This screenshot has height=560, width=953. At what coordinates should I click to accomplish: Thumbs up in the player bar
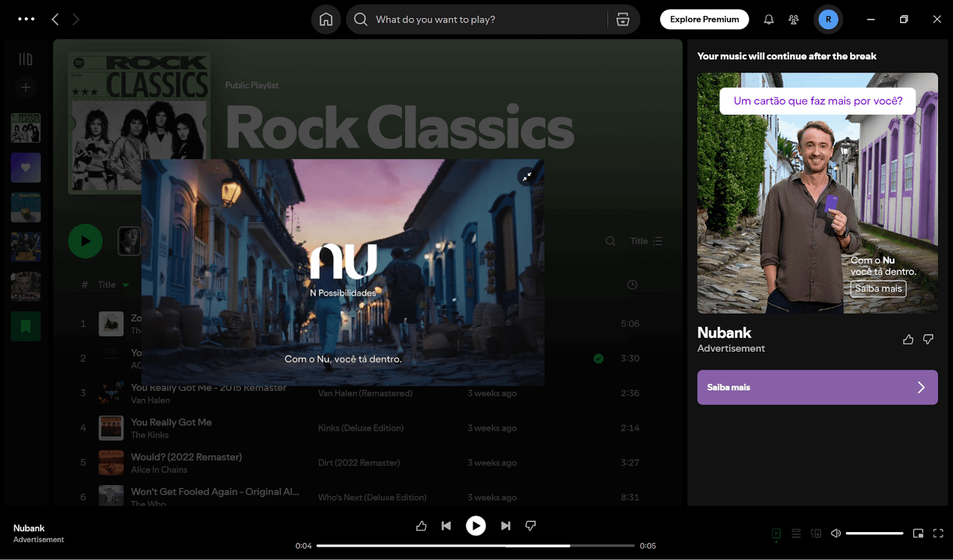click(421, 525)
